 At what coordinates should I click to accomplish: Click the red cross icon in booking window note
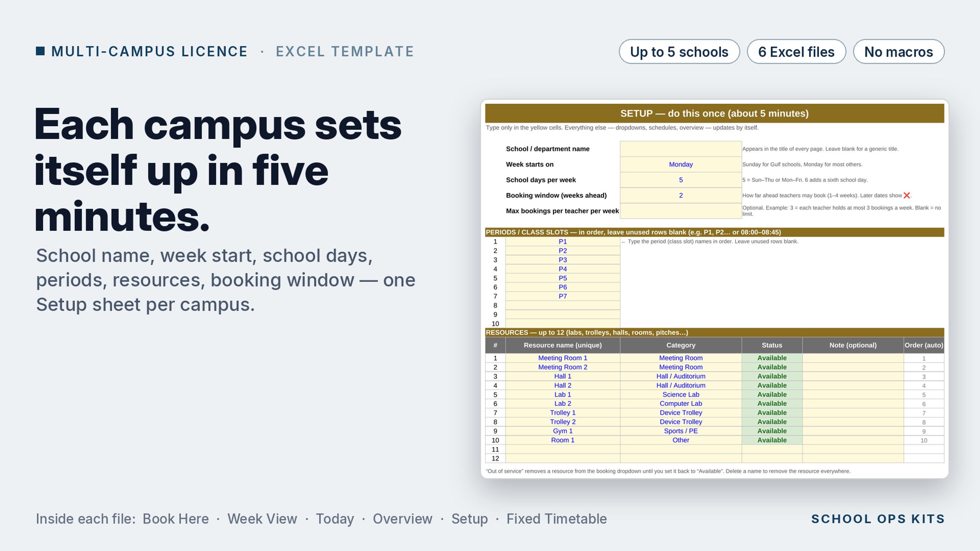coord(906,196)
